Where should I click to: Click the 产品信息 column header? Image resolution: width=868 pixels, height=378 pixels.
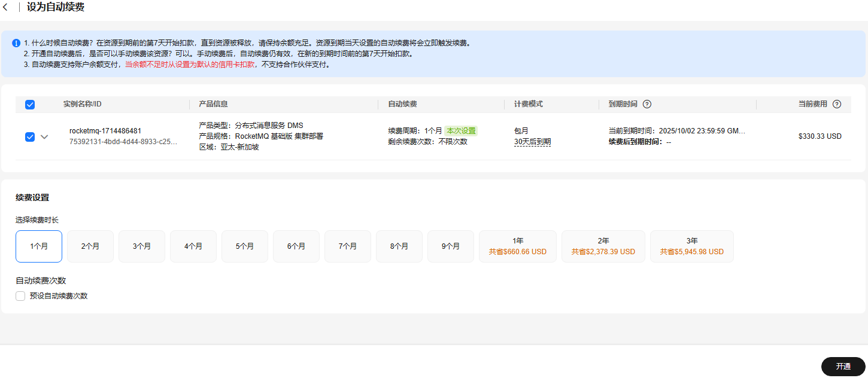tap(213, 104)
